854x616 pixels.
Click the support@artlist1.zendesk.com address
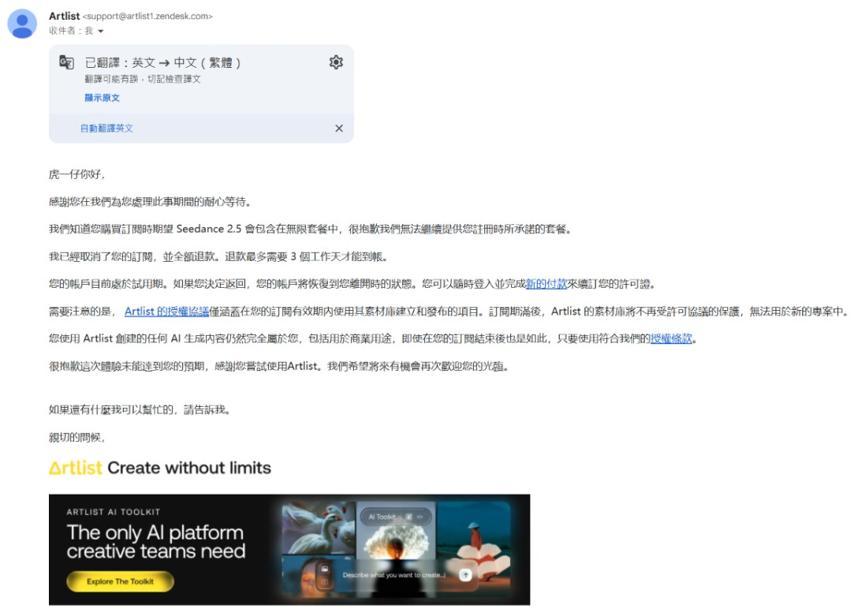pos(147,17)
